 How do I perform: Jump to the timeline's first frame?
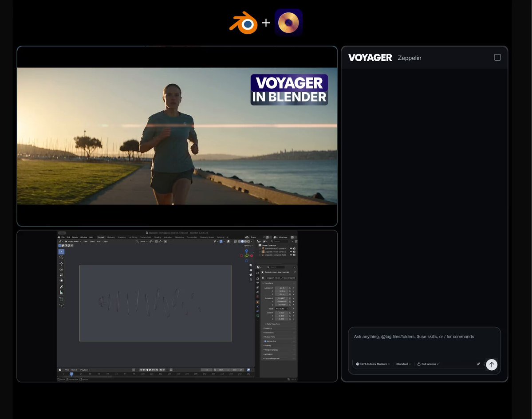141,370
